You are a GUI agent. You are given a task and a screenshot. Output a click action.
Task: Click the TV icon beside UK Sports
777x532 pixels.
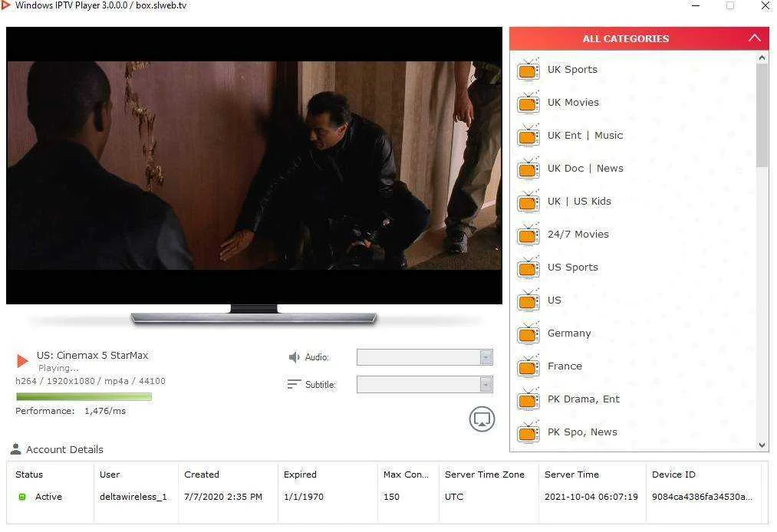tap(528, 70)
